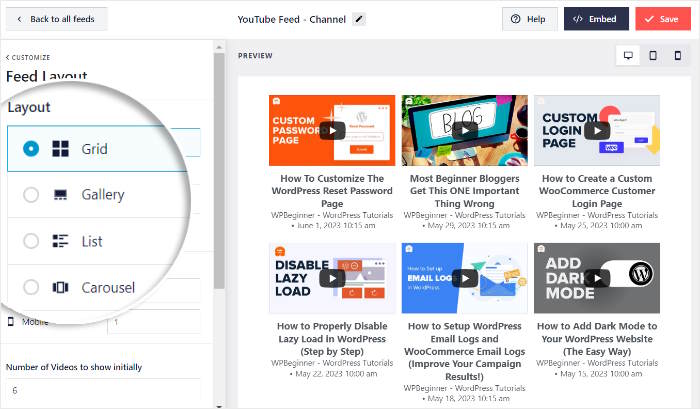Switch preview to mobile view icon

678,56
